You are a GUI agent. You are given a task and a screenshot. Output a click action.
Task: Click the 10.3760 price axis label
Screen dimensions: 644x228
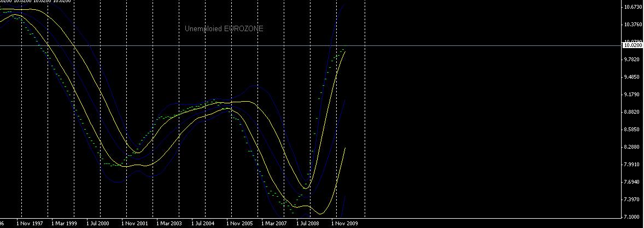[x=633, y=25]
